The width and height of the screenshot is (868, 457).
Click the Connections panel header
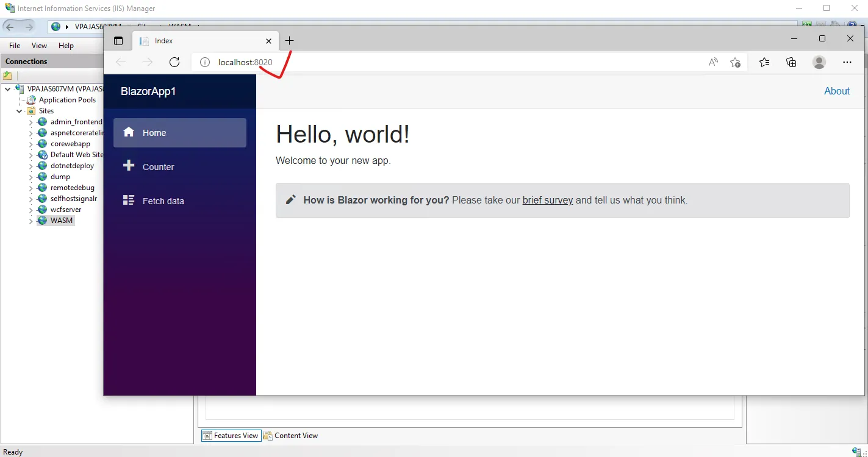pos(52,62)
